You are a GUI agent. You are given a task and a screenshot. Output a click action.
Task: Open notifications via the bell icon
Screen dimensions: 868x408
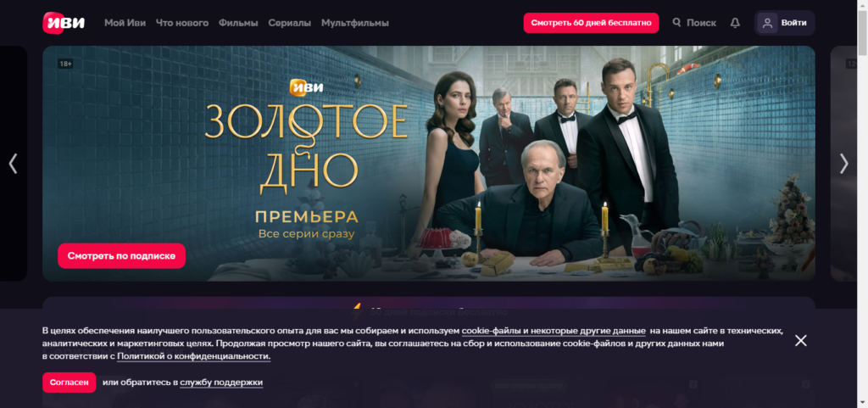pyautogui.click(x=735, y=23)
